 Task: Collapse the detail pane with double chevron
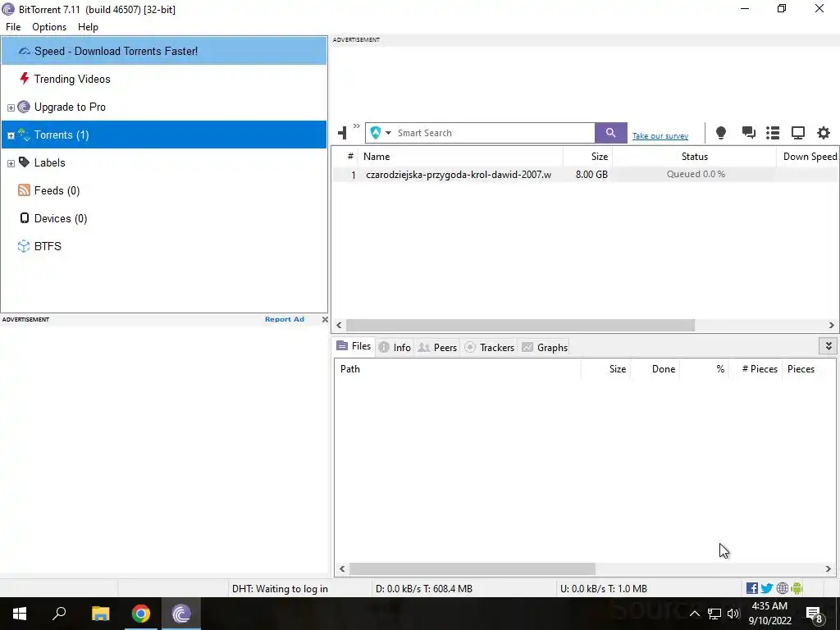[x=829, y=346]
